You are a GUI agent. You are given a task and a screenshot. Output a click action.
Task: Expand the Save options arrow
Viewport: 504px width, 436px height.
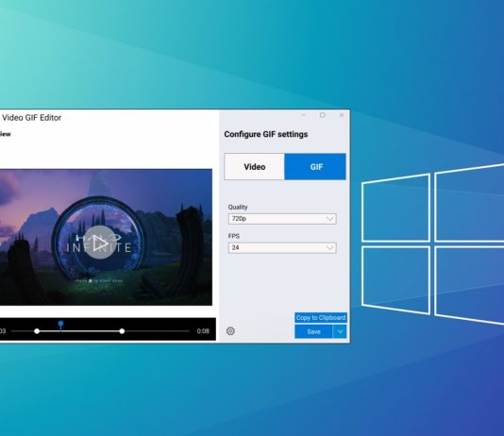340,331
